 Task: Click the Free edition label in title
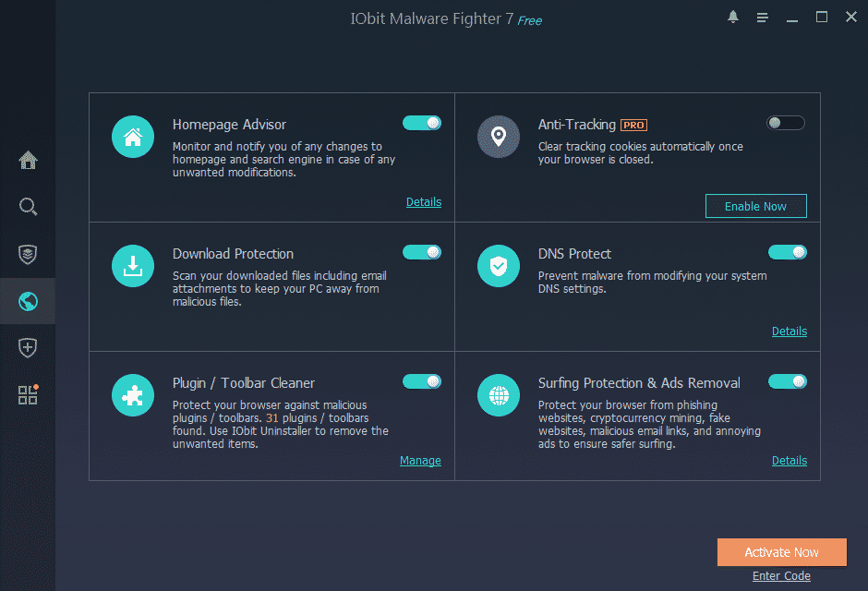pyautogui.click(x=530, y=21)
